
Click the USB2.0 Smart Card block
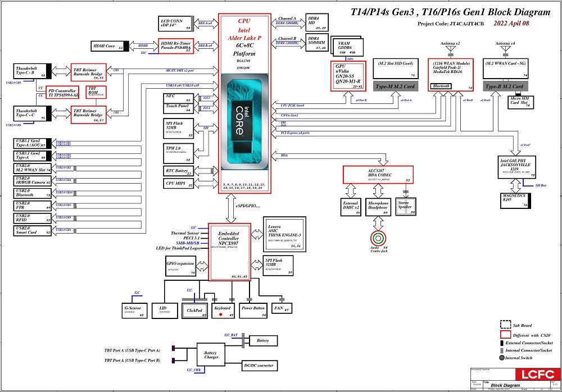[x=32, y=231]
